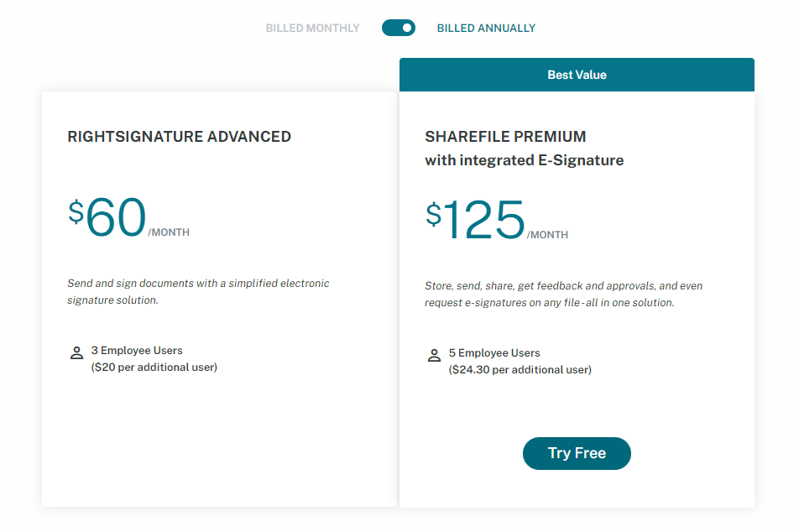
Task: Select the BILLED MONTHLY option
Action: (312, 28)
